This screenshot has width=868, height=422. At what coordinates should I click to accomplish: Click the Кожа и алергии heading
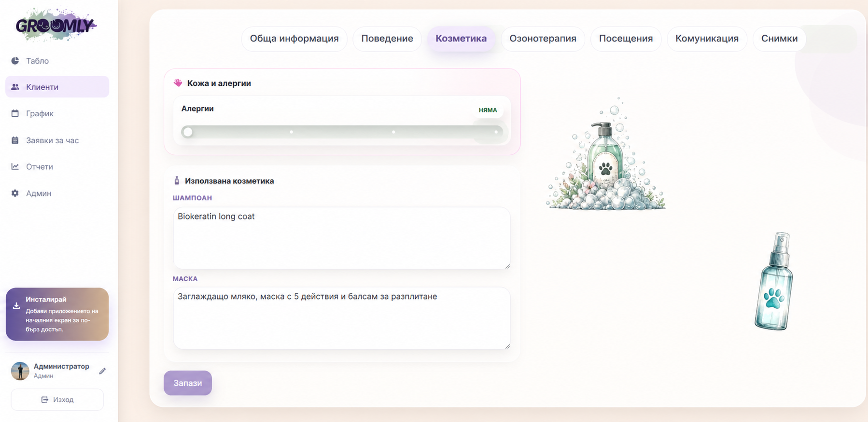tap(219, 83)
